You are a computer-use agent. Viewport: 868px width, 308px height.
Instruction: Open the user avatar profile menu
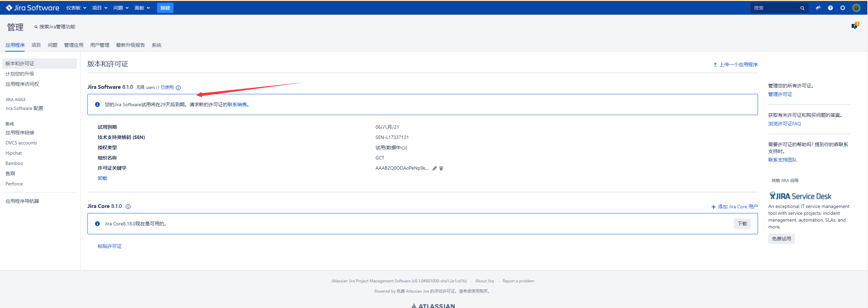click(x=856, y=8)
